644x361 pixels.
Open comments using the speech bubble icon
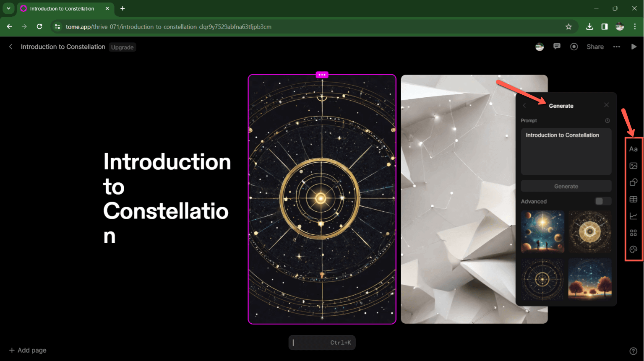point(557,47)
